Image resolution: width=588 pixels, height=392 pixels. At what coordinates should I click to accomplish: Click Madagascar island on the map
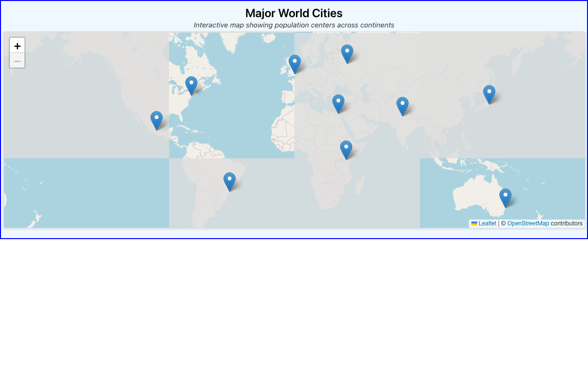359,186
